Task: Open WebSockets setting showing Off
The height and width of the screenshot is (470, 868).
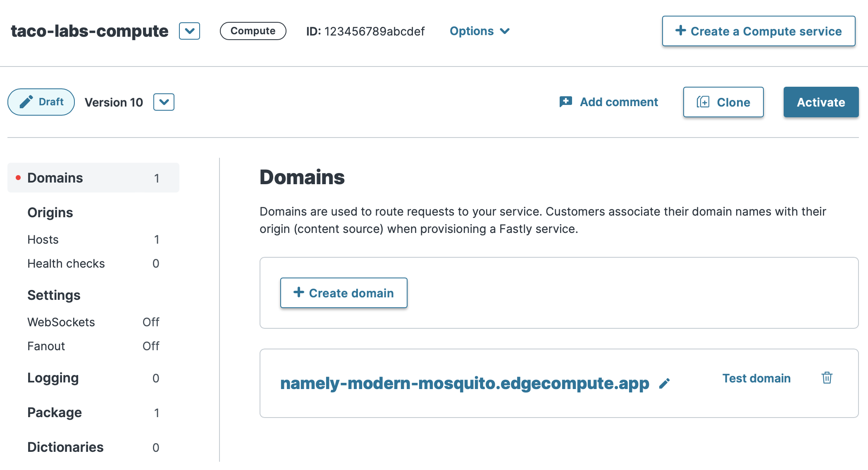Action: click(61, 322)
